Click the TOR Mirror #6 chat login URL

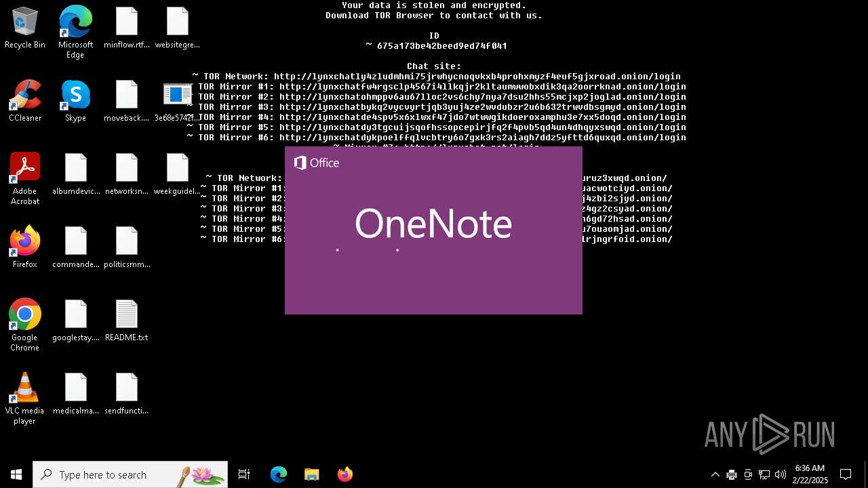(483, 138)
